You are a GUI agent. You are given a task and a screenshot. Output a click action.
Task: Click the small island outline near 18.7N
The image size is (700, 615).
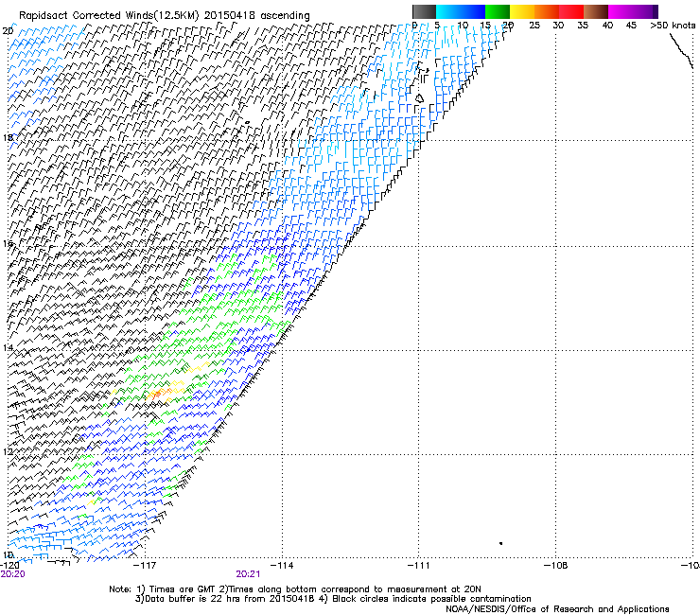[419, 98]
